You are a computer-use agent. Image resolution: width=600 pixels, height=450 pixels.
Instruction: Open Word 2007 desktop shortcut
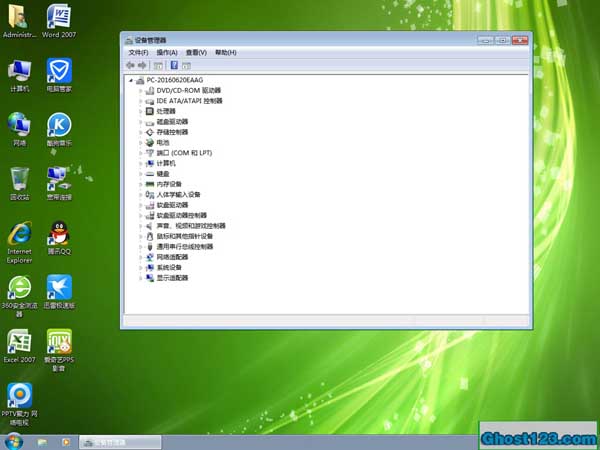point(59,21)
